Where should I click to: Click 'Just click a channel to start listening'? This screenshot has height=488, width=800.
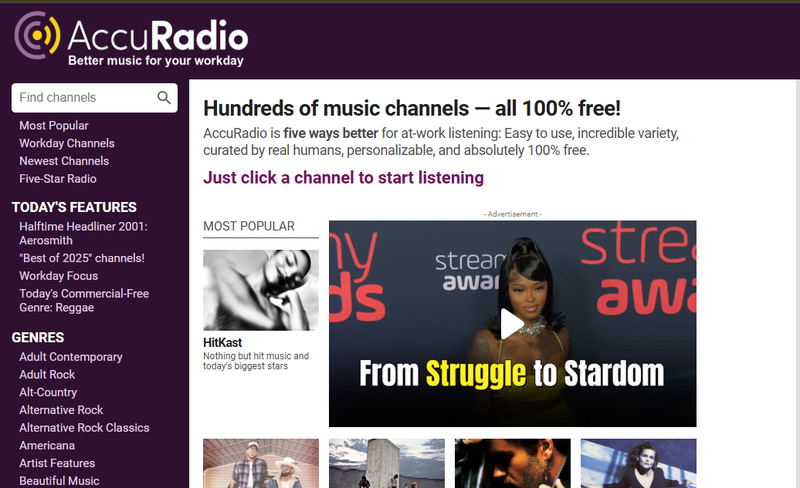tap(343, 178)
